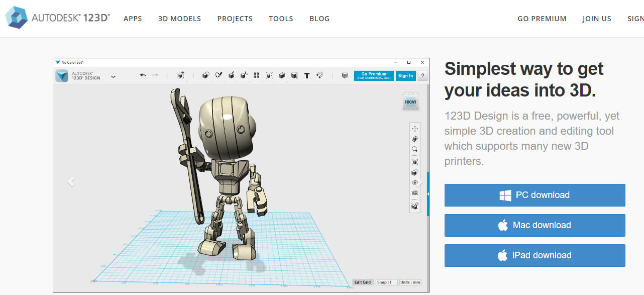Open the Snap value dropdown
Image resolution: width=644 pixels, height=295 pixels.
pos(385,282)
